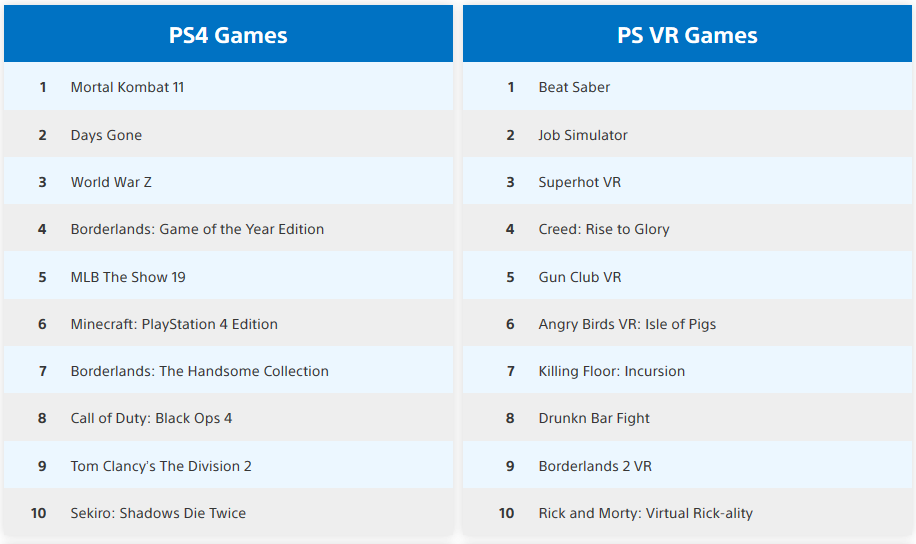Click Creed: Rise to Glory

[x=604, y=229]
